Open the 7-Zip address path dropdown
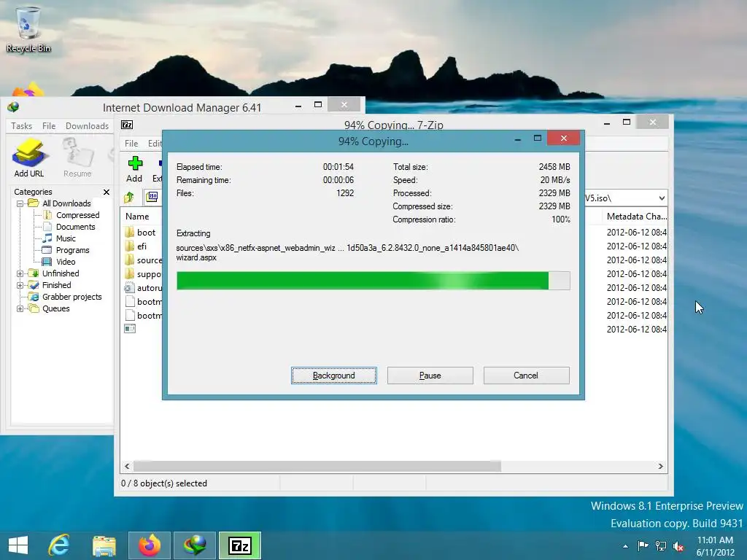The height and width of the screenshot is (560, 747). pyautogui.click(x=662, y=198)
